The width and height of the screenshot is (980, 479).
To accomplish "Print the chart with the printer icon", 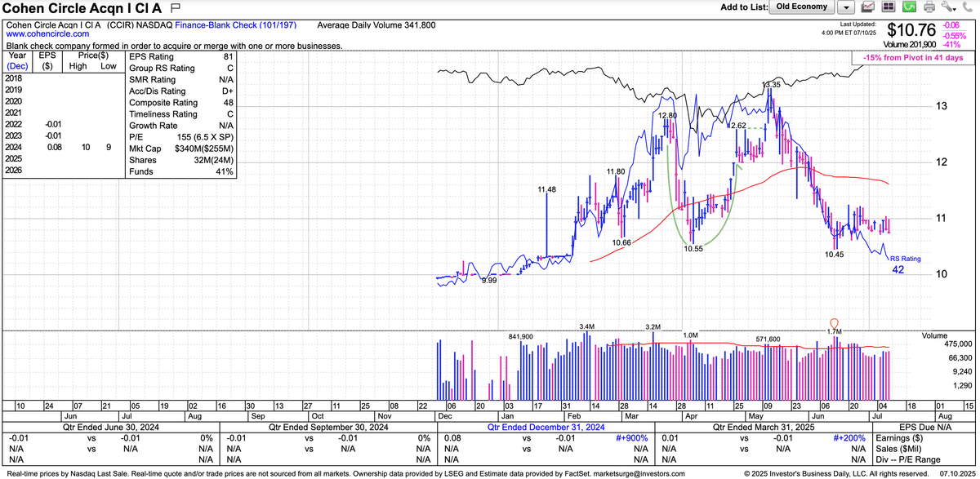I will coord(929,7).
